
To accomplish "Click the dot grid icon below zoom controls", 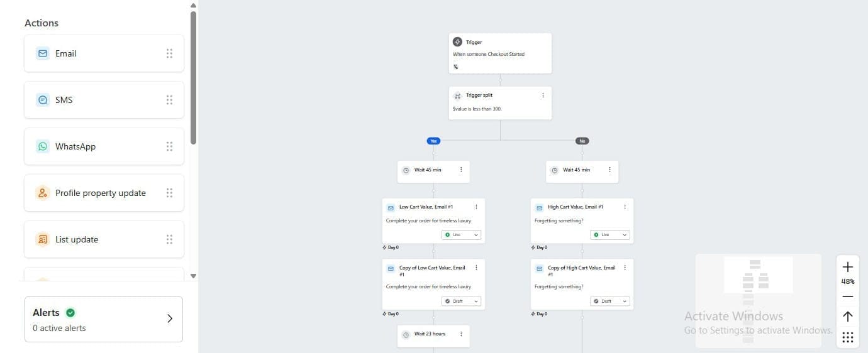I will pyautogui.click(x=847, y=338).
